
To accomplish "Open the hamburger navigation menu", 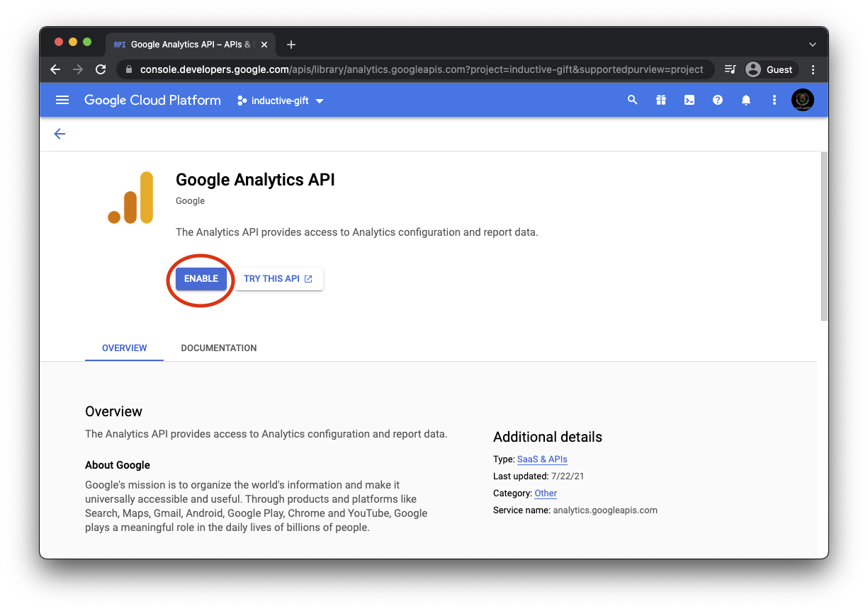I will (62, 101).
